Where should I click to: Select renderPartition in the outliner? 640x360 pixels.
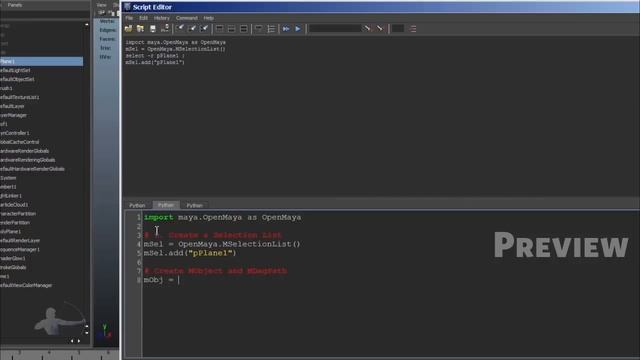[15, 223]
